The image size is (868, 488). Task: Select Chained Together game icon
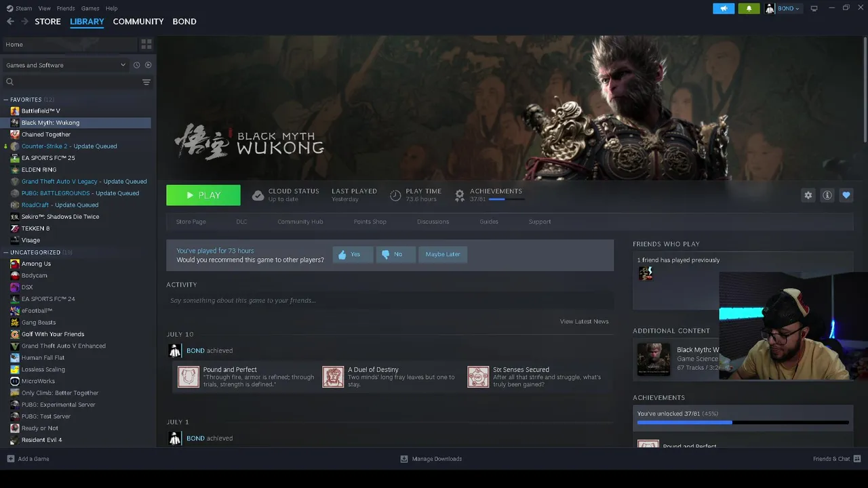coord(15,134)
